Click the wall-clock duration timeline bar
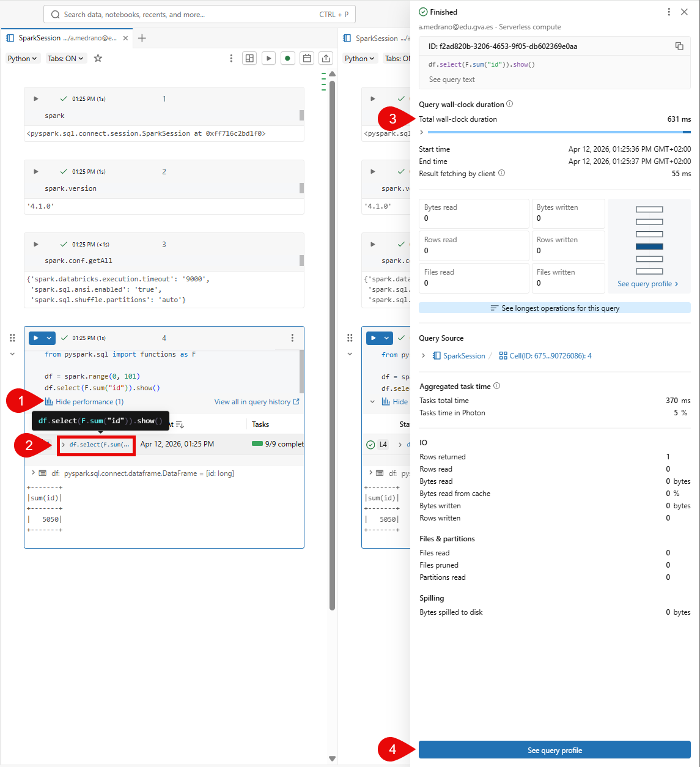 click(559, 132)
